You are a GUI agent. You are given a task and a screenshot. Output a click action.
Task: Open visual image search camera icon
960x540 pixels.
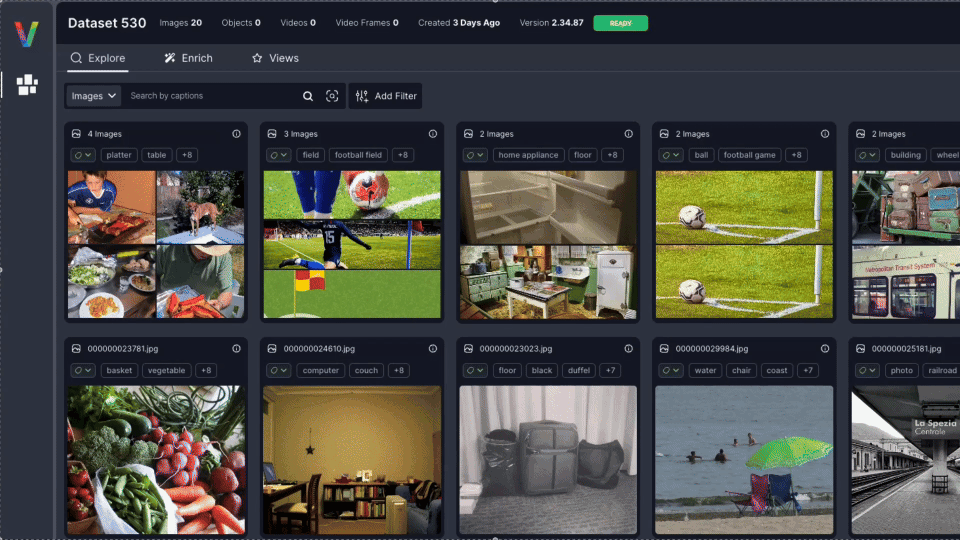pos(332,96)
